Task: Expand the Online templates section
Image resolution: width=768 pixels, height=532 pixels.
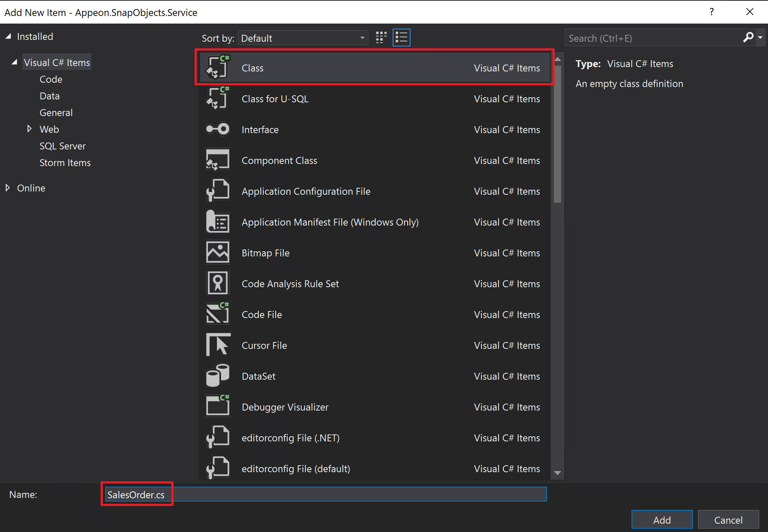Action: tap(8, 188)
